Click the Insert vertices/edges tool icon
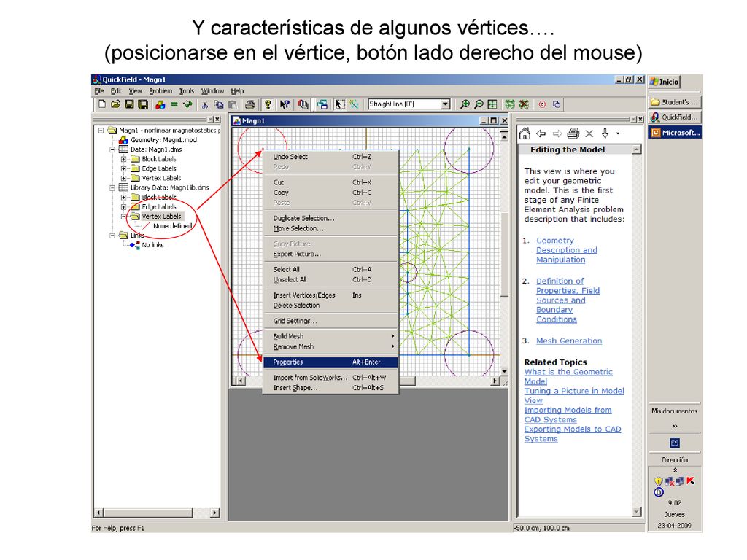 click(354, 104)
